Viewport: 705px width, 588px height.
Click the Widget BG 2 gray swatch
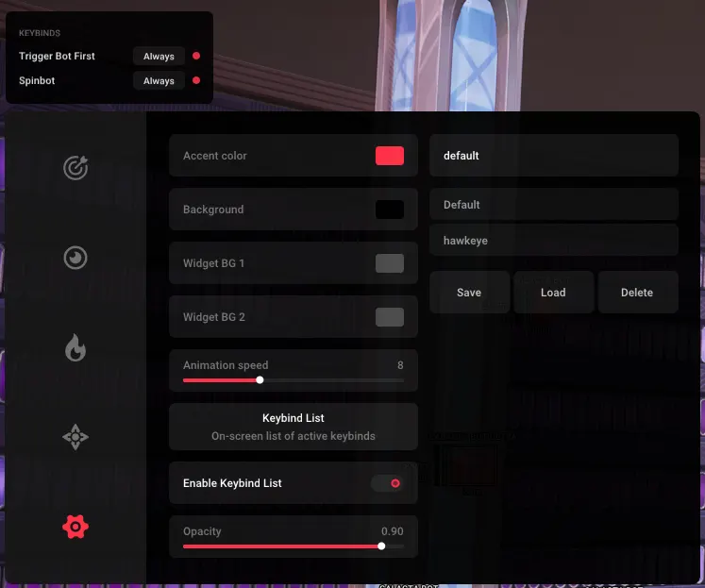click(390, 317)
